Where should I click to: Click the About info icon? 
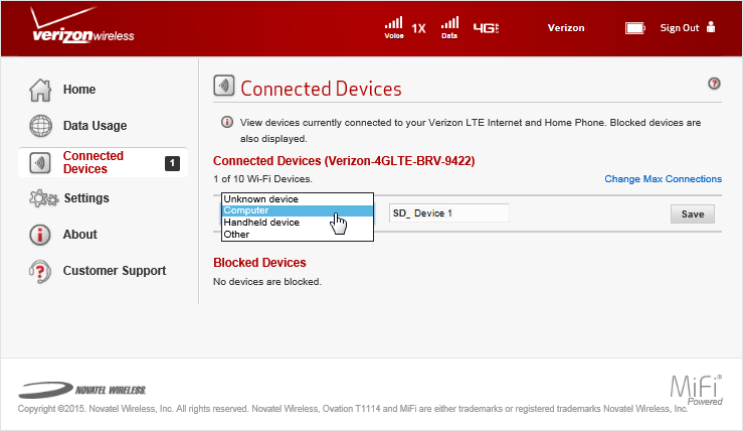pos(40,234)
